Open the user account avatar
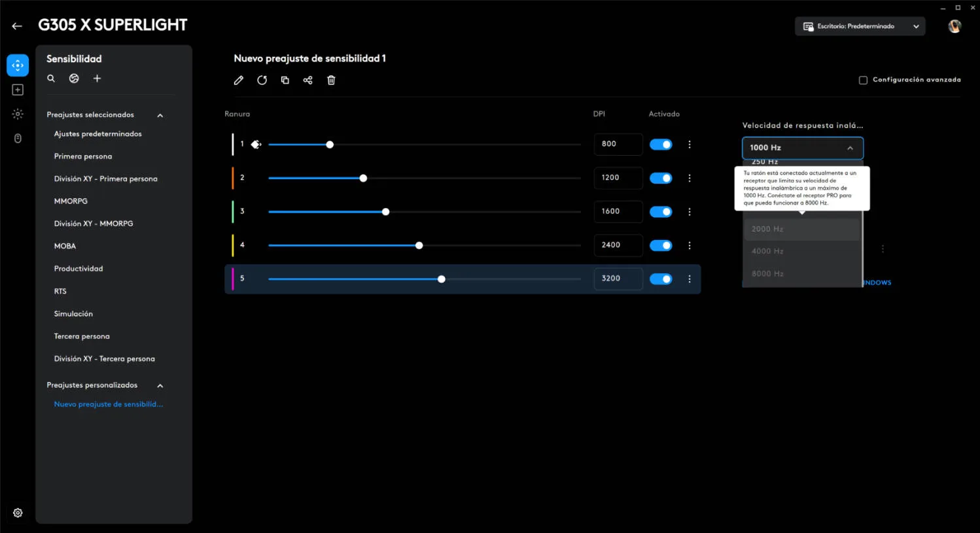Viewport: 980px width, 533px height. click(954, 26)
